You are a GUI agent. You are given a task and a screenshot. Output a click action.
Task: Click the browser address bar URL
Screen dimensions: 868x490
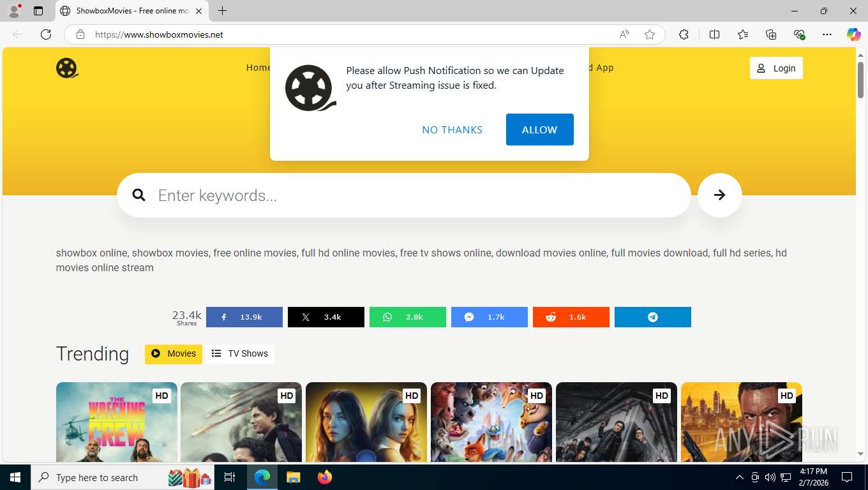point(159,34)
